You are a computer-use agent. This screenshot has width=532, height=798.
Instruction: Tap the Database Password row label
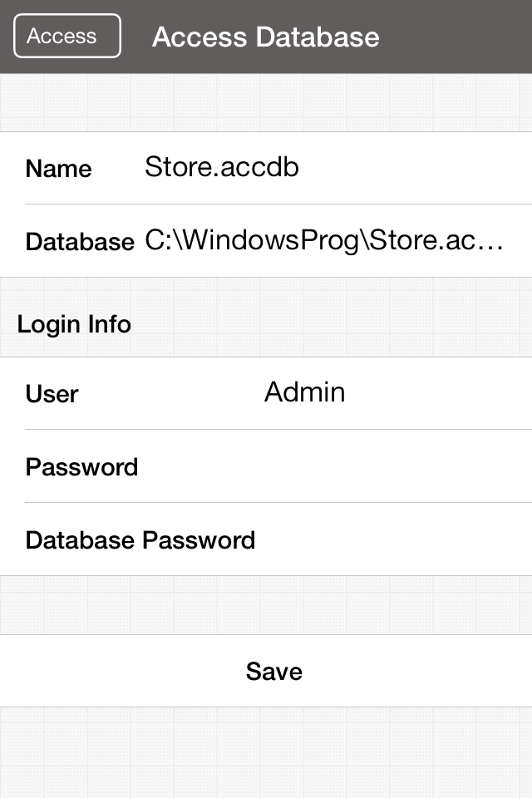pos(140,539)
